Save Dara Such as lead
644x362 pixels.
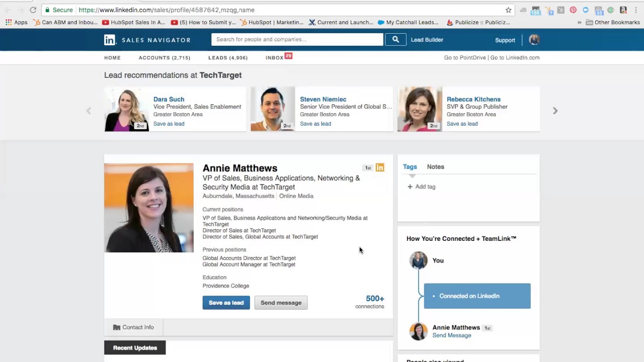coord(169,124)
